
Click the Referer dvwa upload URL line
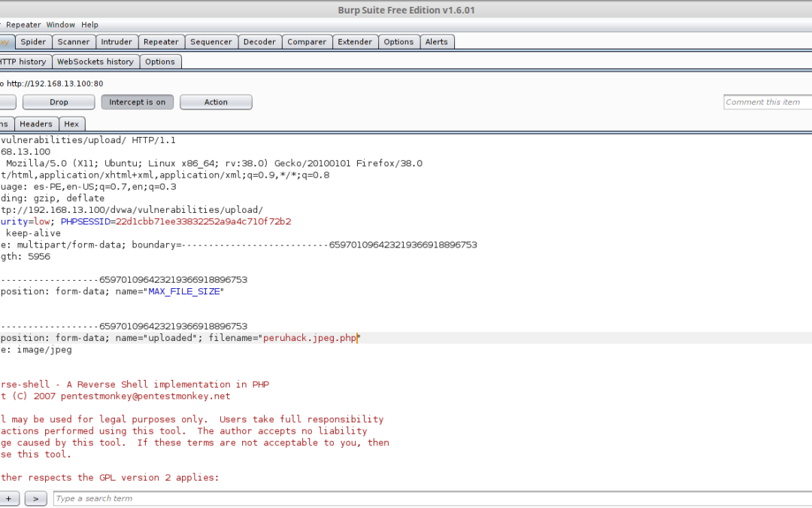point(132,210)
